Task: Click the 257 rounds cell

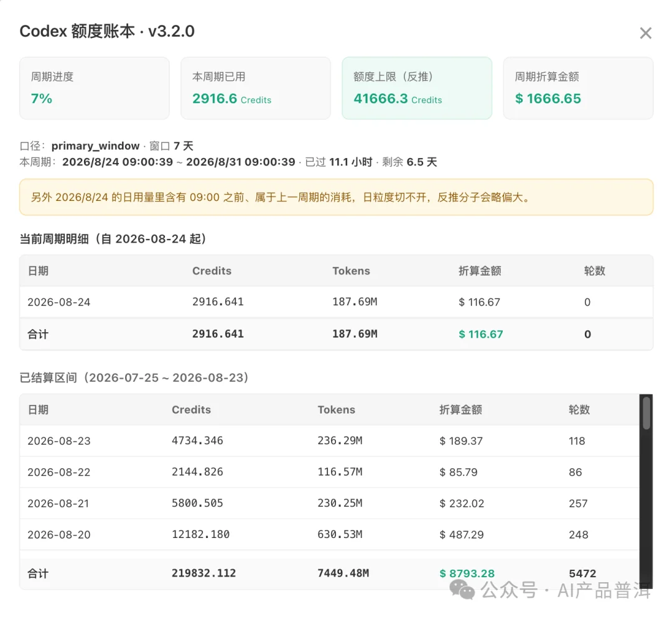Action: coord(578,503)
